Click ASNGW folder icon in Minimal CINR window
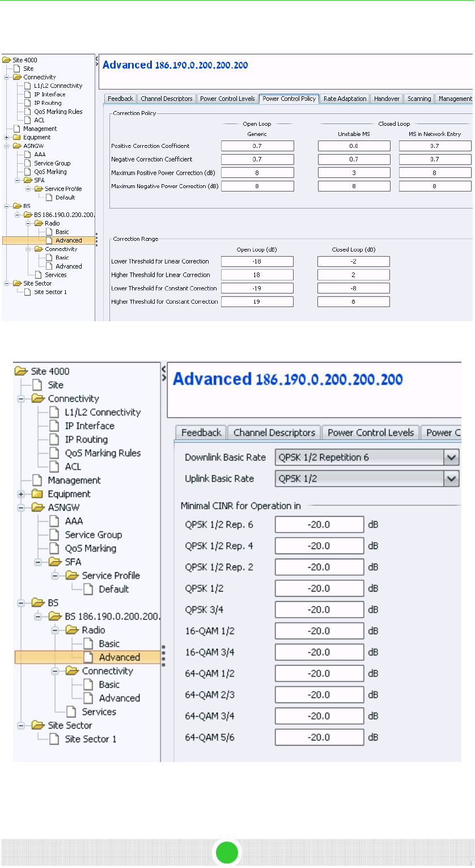The image size is (475, 868). click(x=37, y=508)
